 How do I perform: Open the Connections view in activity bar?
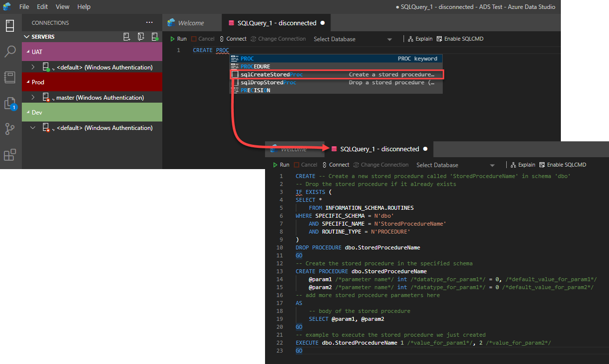click(10, 25)
